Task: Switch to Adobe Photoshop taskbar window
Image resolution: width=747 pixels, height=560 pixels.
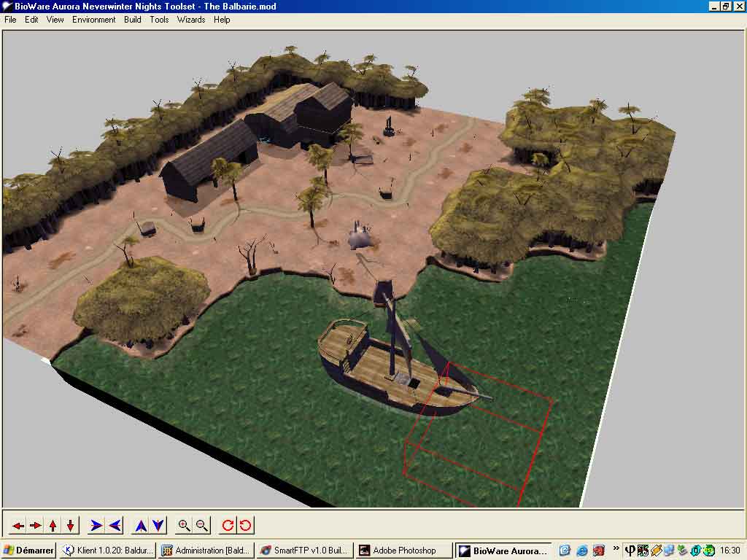Action: click(x=403, y=551)
